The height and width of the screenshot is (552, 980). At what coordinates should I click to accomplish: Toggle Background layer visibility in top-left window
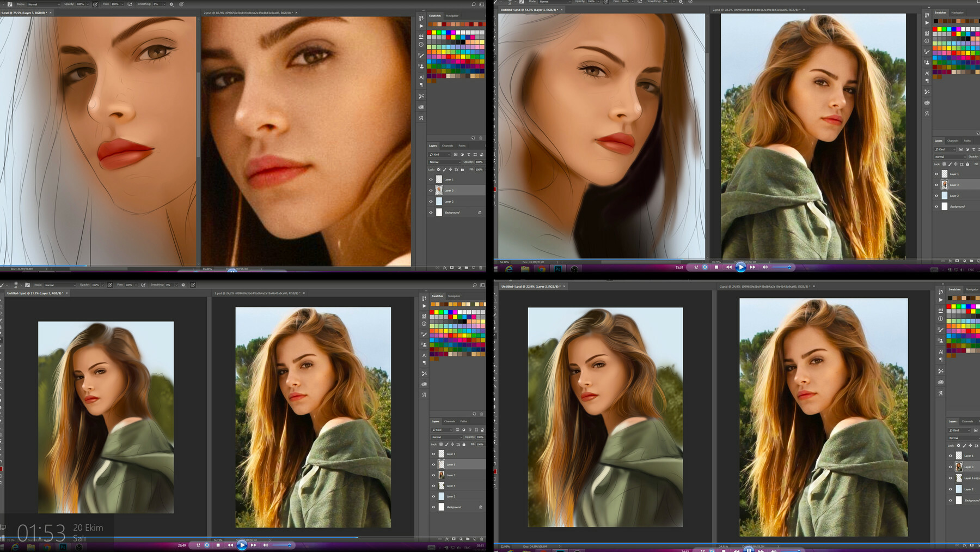[x=431, y=213]
